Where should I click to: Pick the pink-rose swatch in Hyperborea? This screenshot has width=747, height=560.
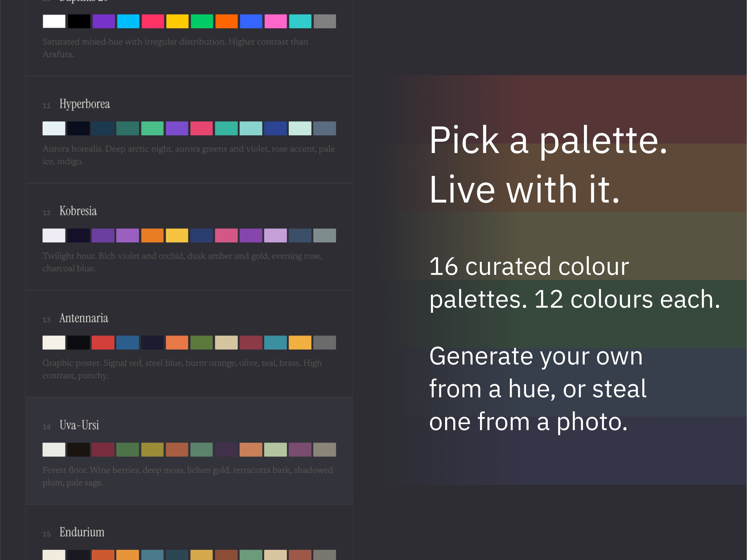[x=202, y=129]
